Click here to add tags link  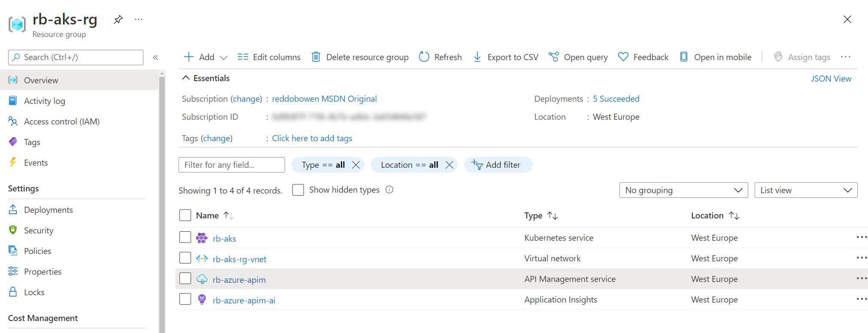click(312, 138)
